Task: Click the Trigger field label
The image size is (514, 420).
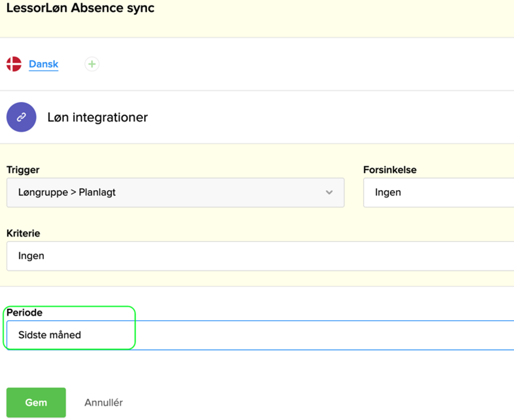Action: pos(23,170)
